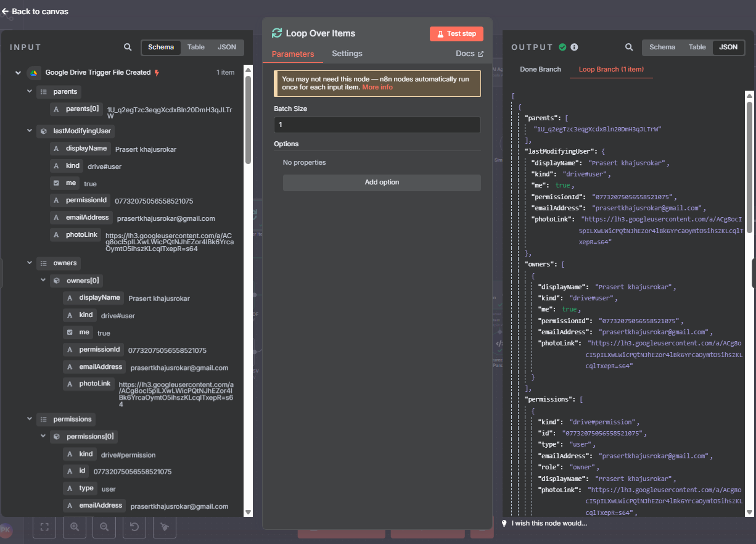
Task: Click the lightbulb icon beside I wish this node
Action: (504, 523)
